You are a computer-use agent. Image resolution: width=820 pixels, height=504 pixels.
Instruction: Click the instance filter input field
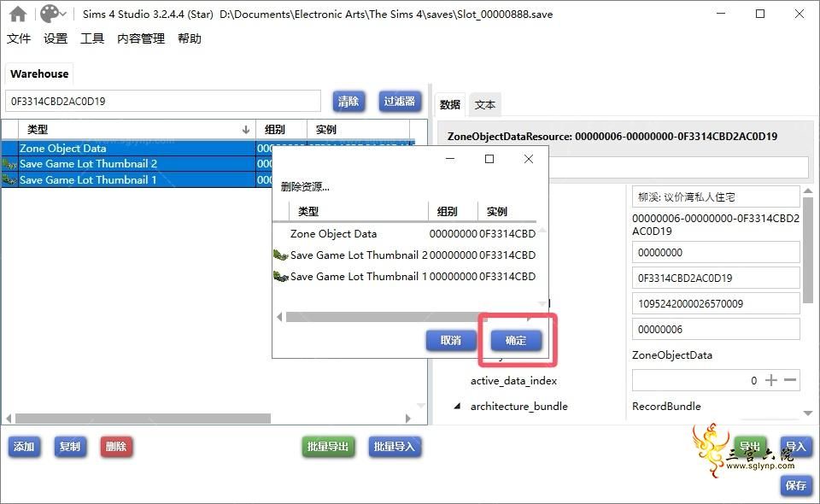click(162, 101)
